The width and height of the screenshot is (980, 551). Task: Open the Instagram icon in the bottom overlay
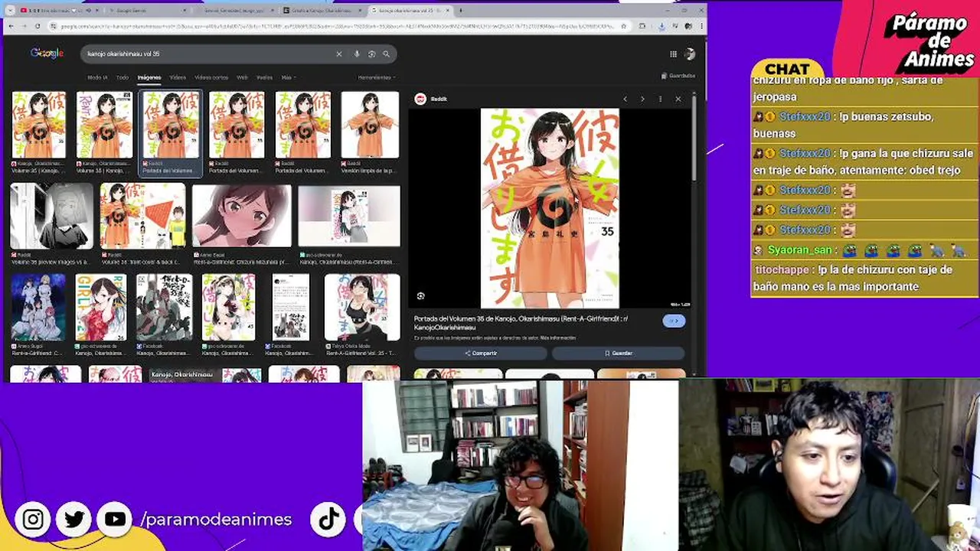pos(33,520)
